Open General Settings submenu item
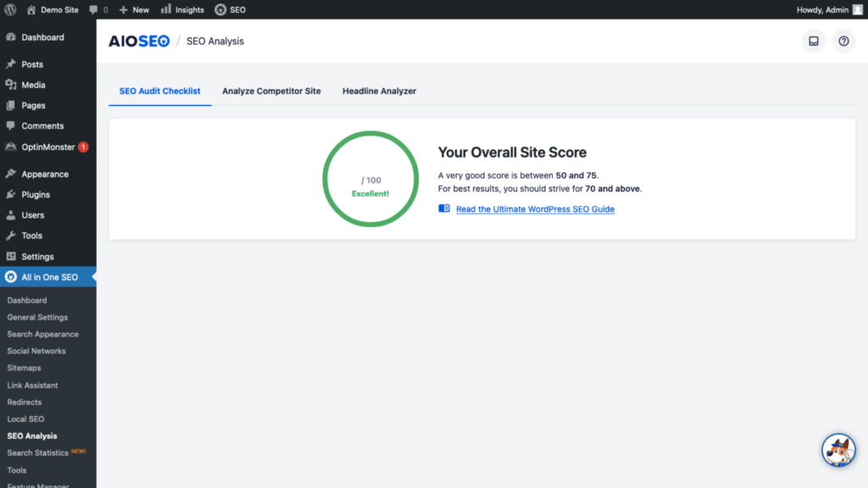This screenshot has height=488, width=868. pyautogui.click(x=37, y=317)
